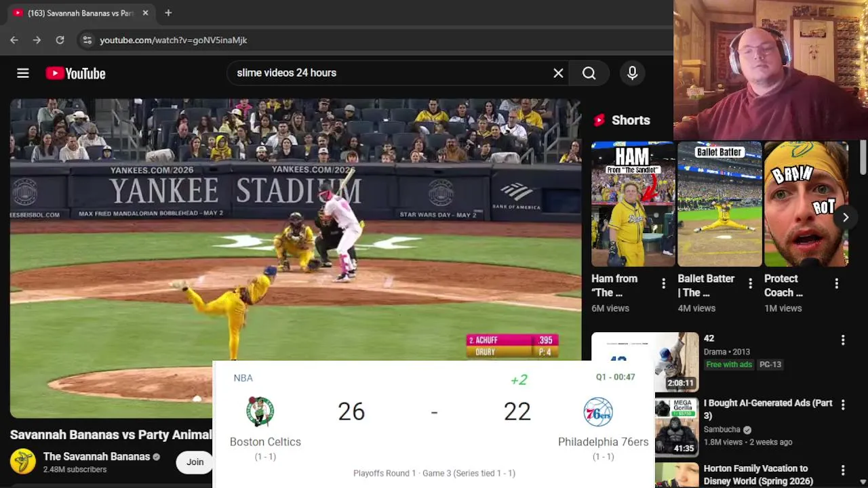Click the Savannah Bananas channel avatar

point(23,462)
